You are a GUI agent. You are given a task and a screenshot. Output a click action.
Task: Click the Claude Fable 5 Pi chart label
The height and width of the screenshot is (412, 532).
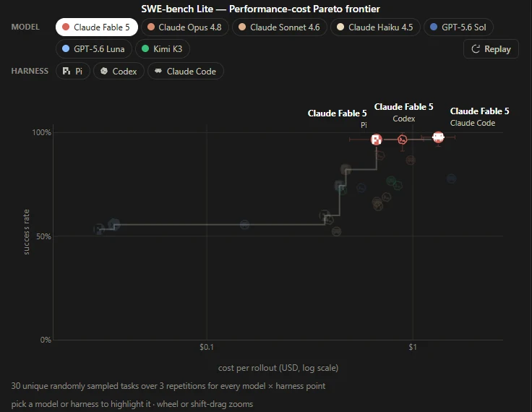338,119
